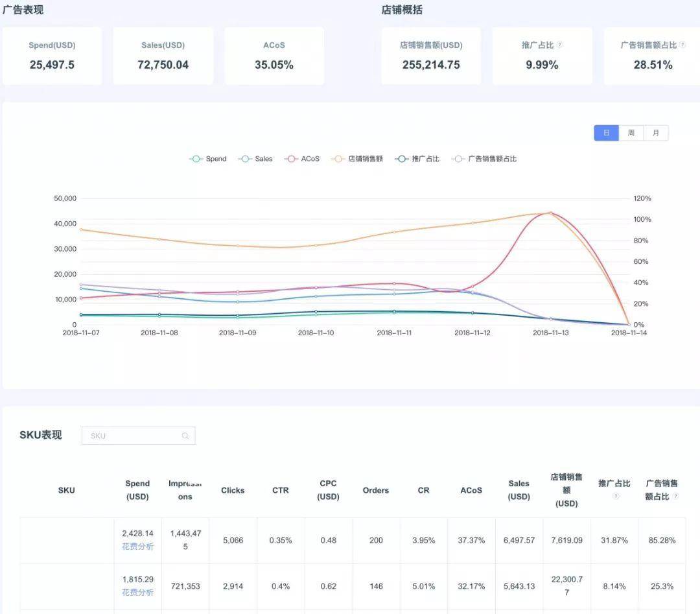Click the CTR column header
Image resolution: width=700 pixels, height=614 pixels.
click(x=281, y=490)
